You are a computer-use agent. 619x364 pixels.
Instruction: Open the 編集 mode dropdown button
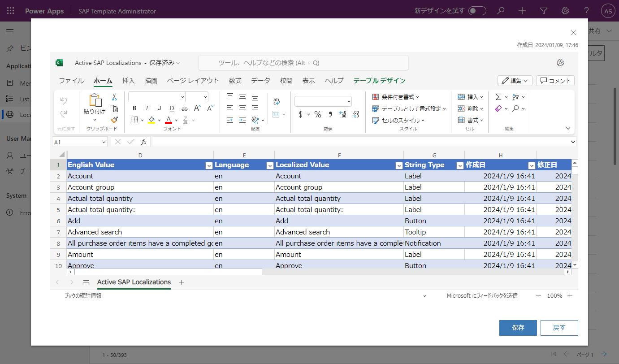515,81
